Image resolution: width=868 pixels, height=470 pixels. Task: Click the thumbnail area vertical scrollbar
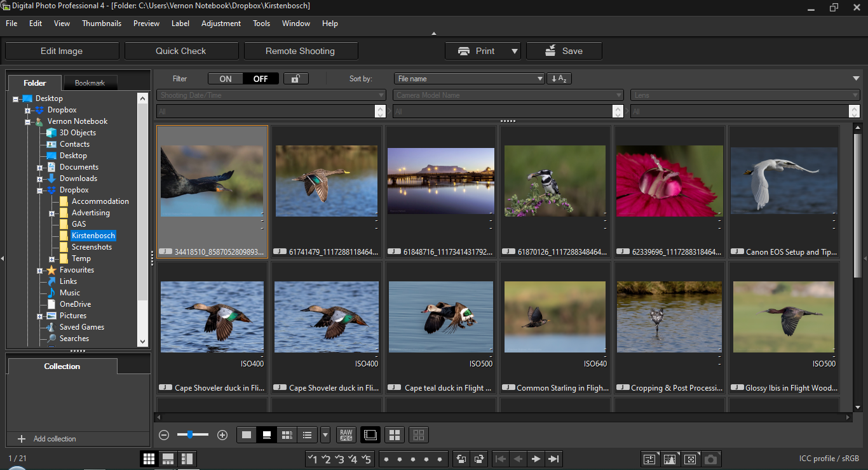(857, 206)
